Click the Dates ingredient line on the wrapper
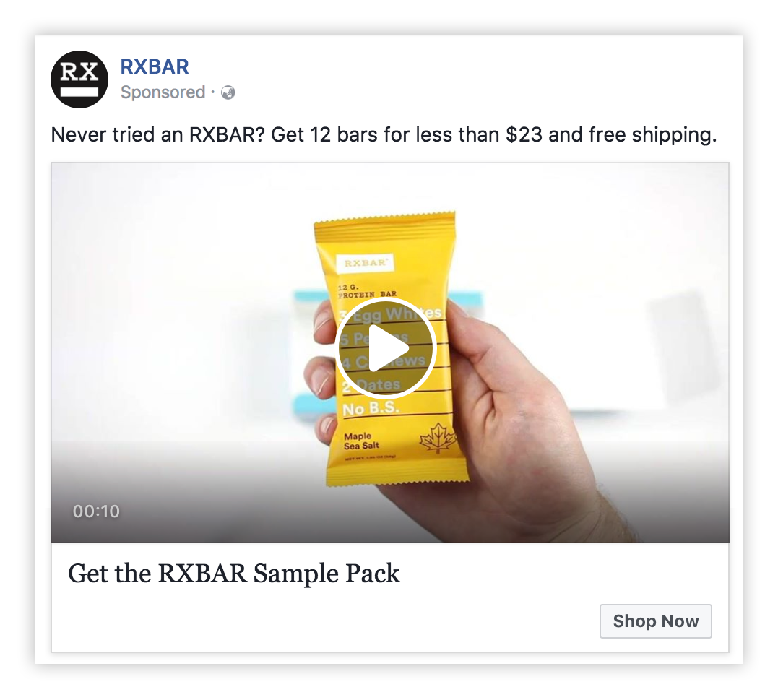 pyautogui.click(x=371, y=384)
